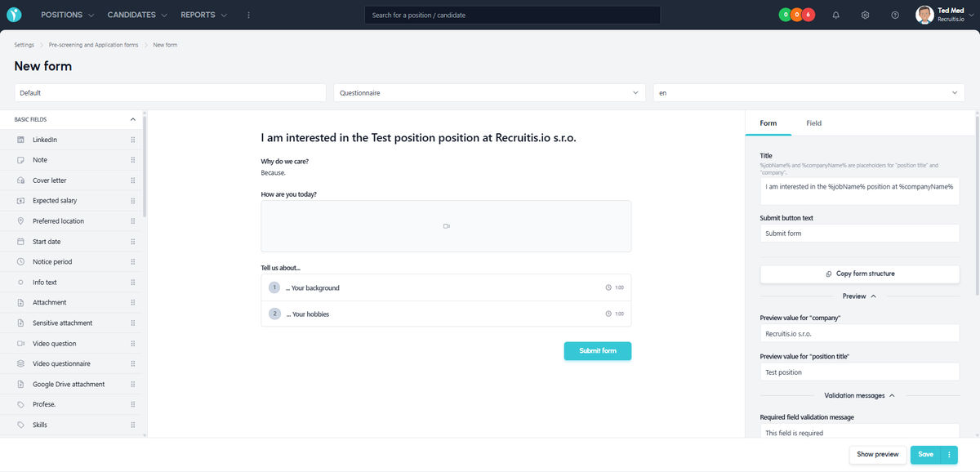The height and width of the screenshot is (472, 980).
Task: Edit required field validation message
Action: point(860,431)
